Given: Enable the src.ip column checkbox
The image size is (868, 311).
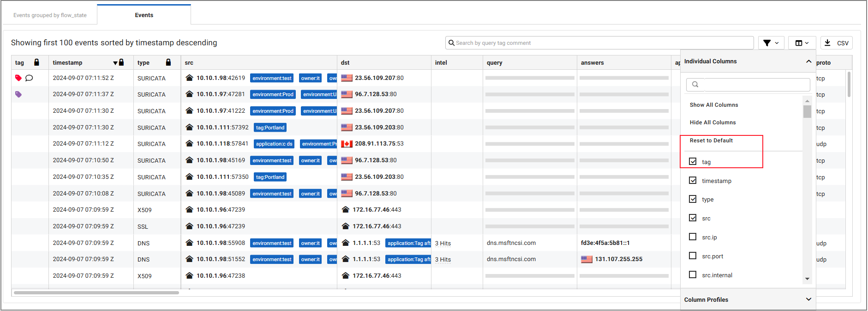Looking at the screenshot, I should [x=693, y=237].
